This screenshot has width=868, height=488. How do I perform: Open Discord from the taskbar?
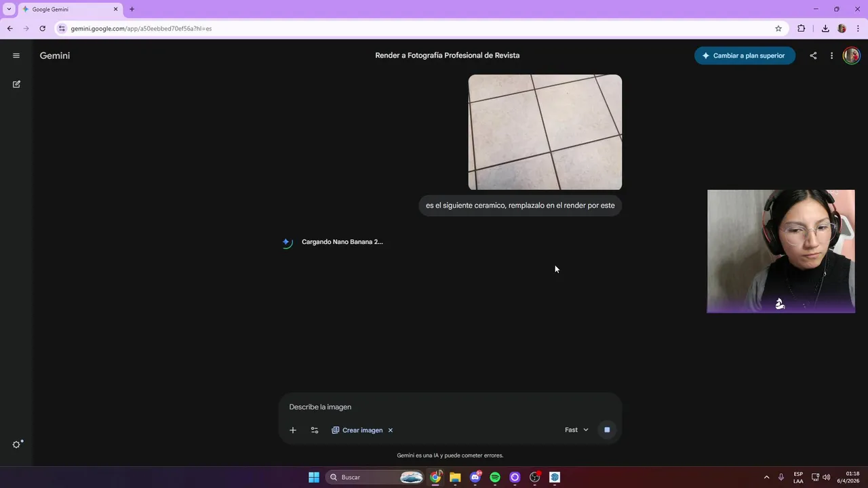click(475, 477)
